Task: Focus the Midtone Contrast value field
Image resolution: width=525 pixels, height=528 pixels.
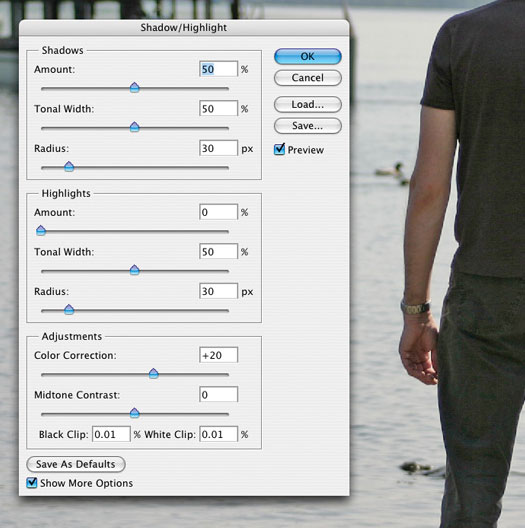Action: point(219,394)
